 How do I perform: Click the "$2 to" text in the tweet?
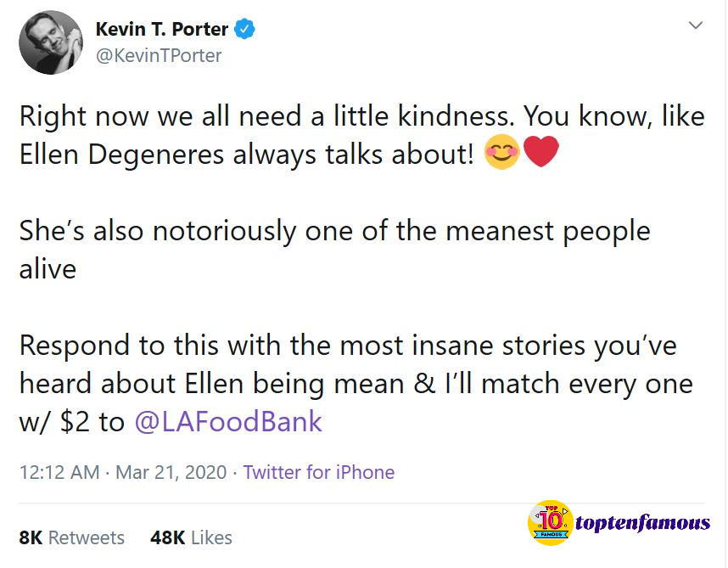pos(92,422)
